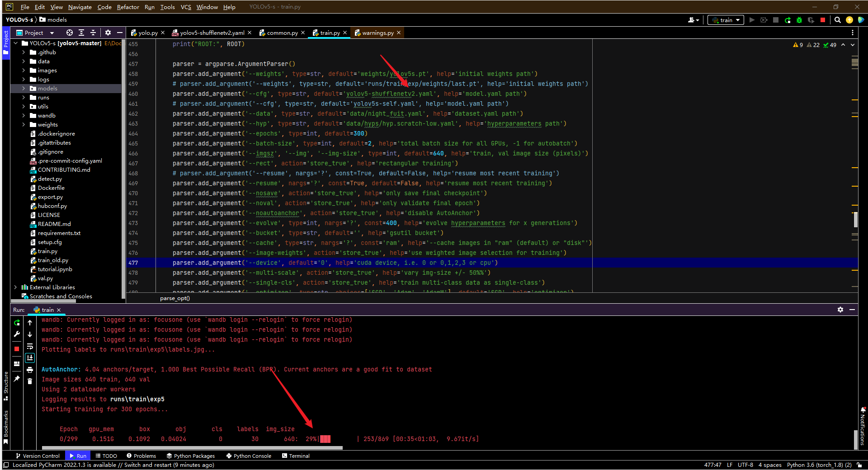Expand the .github folder
This screenshot has width=868, height=470.
point(24,52)
